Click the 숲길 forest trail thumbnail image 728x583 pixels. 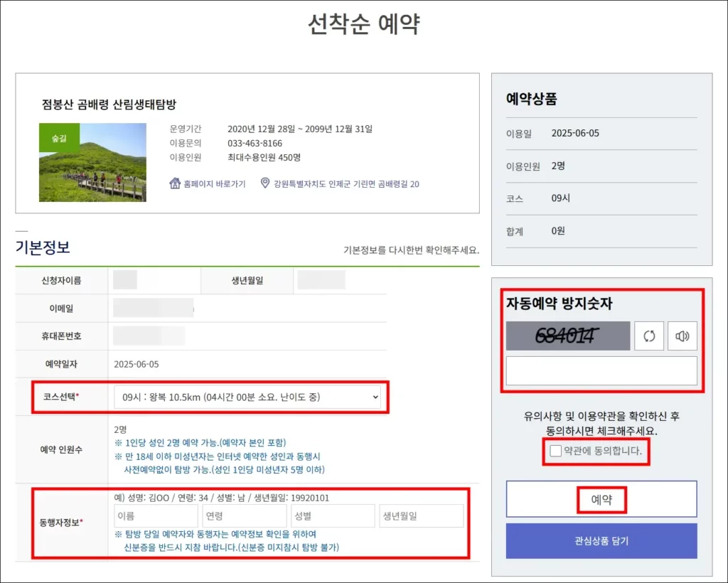[x=92, y=163]
